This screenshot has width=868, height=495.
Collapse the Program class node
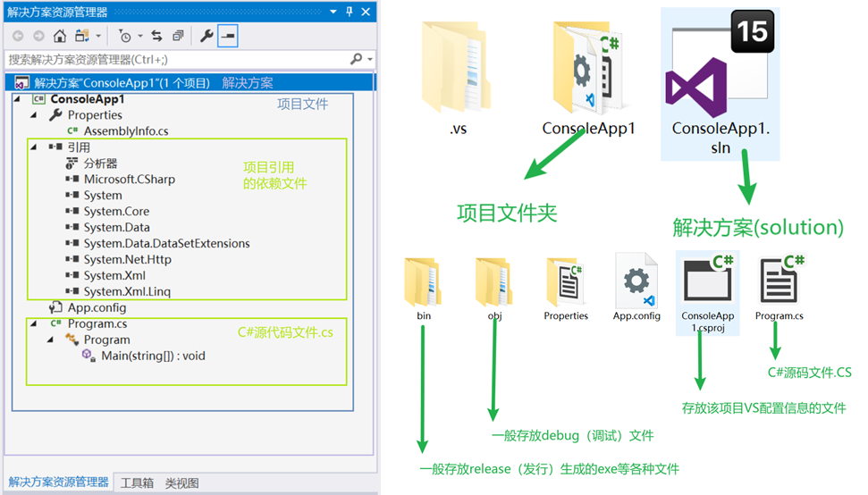pyautogui.click(x=50, y=340)
